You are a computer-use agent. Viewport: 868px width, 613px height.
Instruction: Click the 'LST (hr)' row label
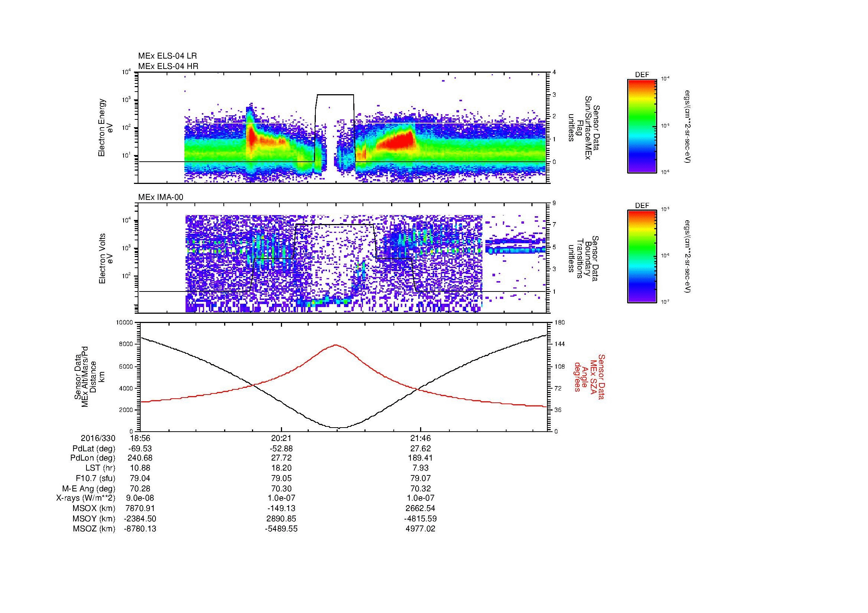pos(100,468)
